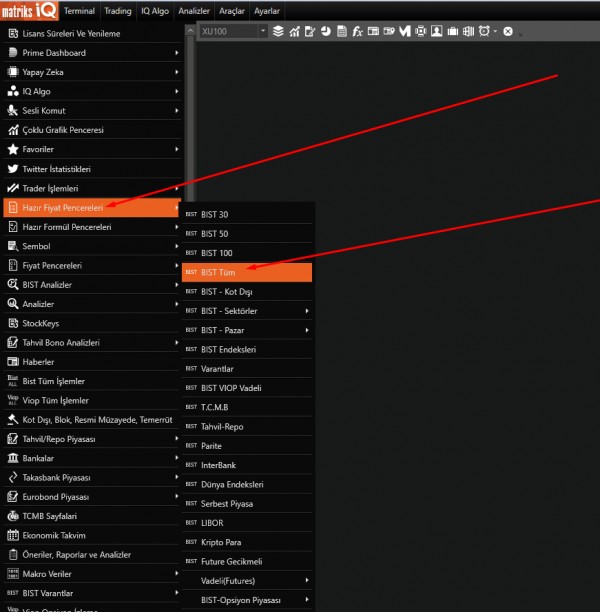The height and width of the screenshot is (612, 600).
Task: Open Öneriler, Raporlar ve Analizler
Action: (93, 554)
